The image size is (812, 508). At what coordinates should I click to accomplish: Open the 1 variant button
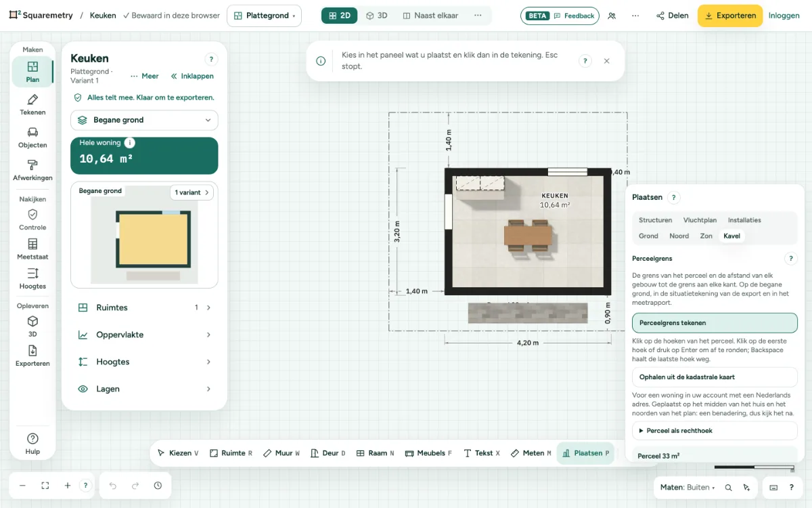191,192
